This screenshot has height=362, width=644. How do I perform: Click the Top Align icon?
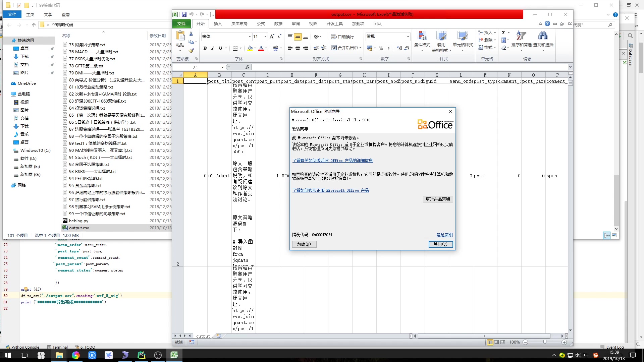point(290,37)
